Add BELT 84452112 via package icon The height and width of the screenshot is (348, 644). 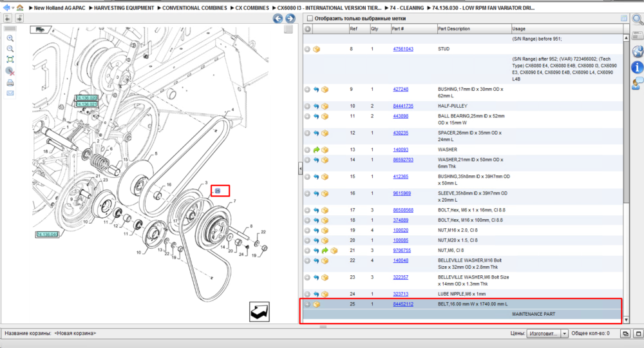coord(316,304)
